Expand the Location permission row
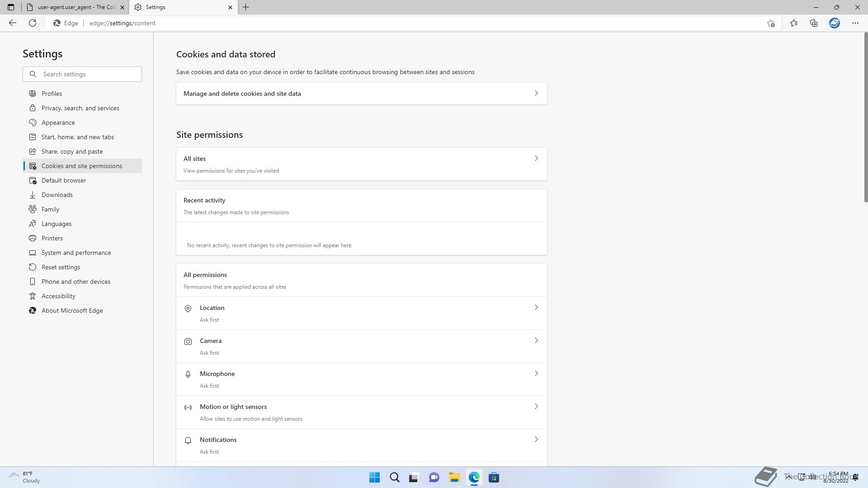The image size is (868, 488). click(361, 313)
